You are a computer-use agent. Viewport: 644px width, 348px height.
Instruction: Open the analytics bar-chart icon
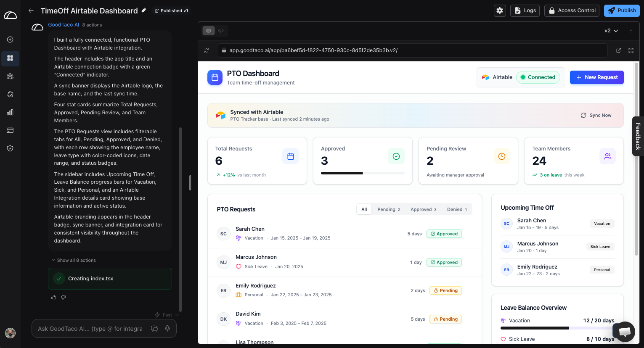point(10,112)
